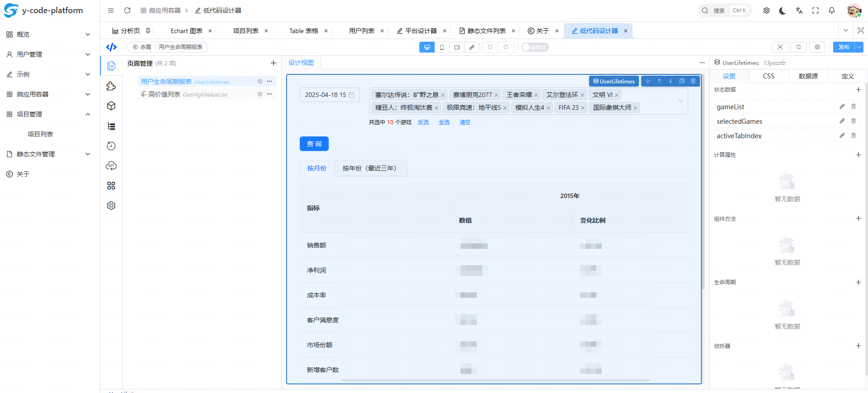
Task: Open the API cloud panel in designer sidebar
Action: [111, 166]
